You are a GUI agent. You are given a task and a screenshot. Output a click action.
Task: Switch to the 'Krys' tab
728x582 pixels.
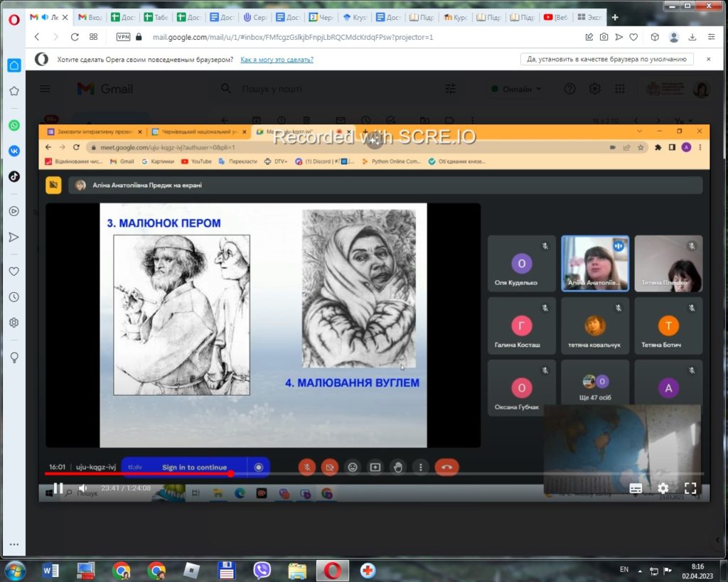click(354, 17)
